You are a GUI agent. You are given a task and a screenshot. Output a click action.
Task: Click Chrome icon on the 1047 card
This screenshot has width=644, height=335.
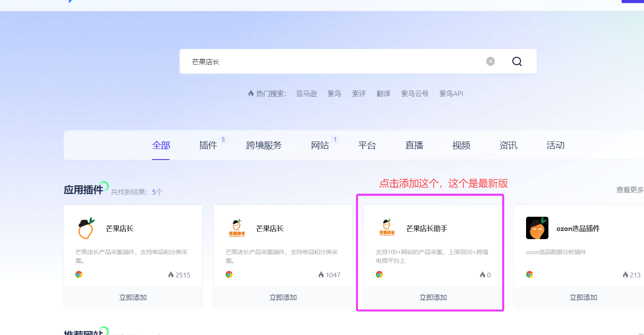pyautogui.click(x=229, y=274)
